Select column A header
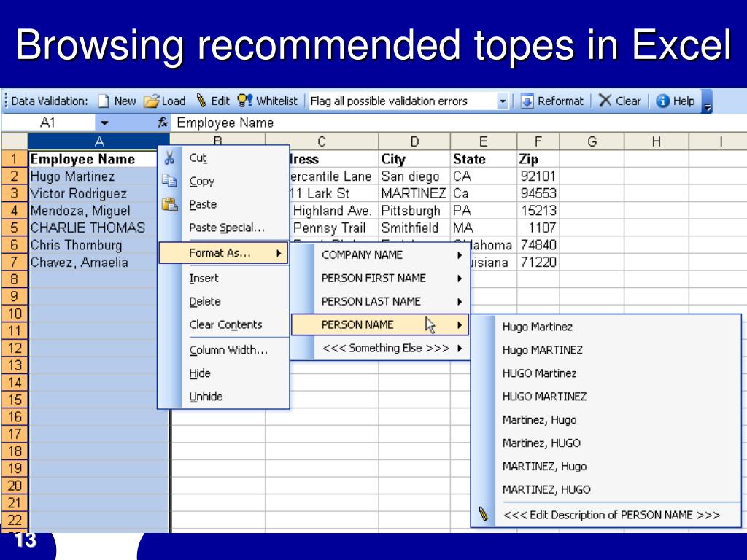The height and width of the screenshot is (560, 747). (x=99, y=141)
